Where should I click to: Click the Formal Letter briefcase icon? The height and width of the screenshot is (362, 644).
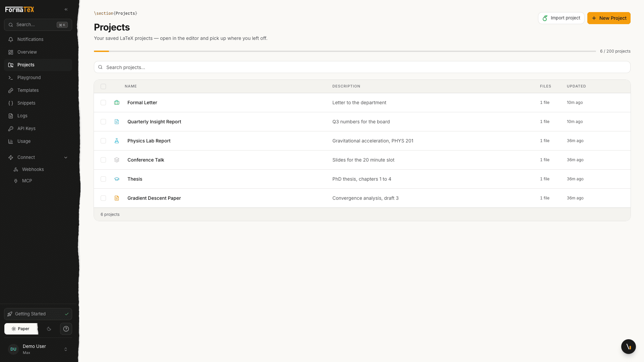(x=117, y=103)
